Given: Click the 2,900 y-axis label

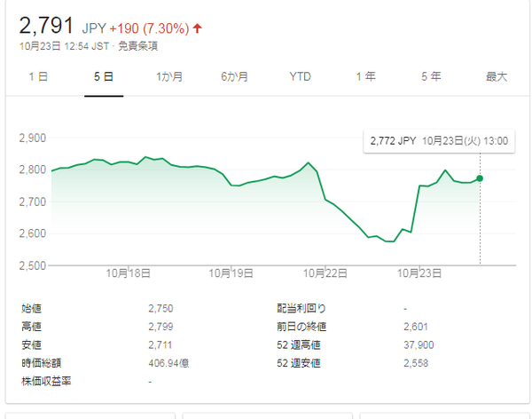Looking at the screenshot, I should [x=33, y=138].
